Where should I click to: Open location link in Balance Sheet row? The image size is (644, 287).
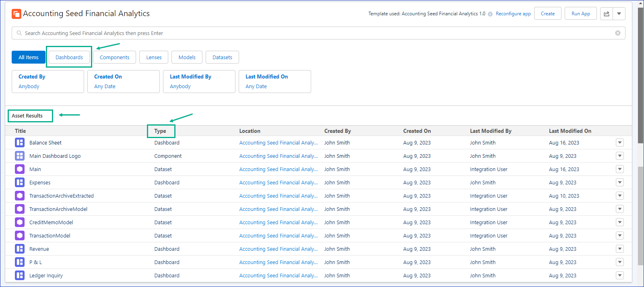click(x=279, y=142)
